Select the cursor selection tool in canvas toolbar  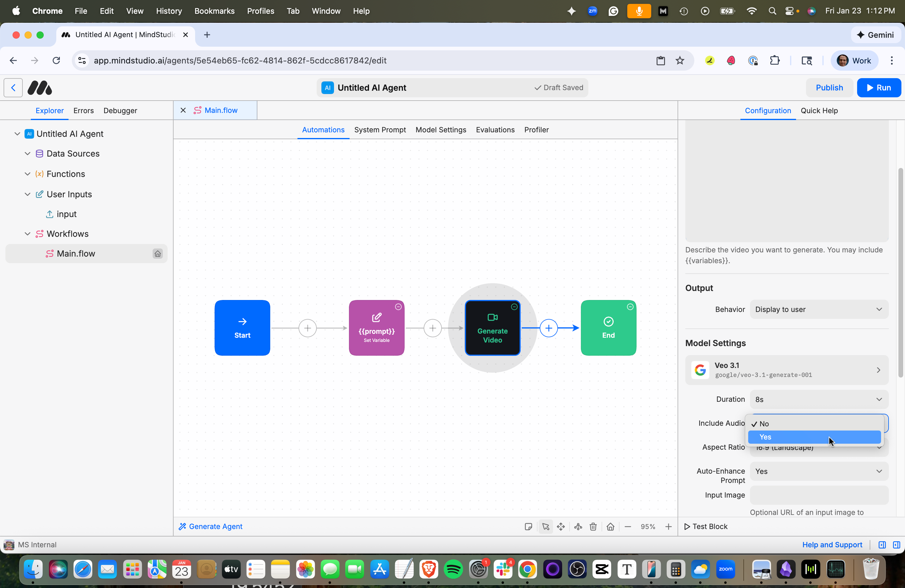(546, 526)
